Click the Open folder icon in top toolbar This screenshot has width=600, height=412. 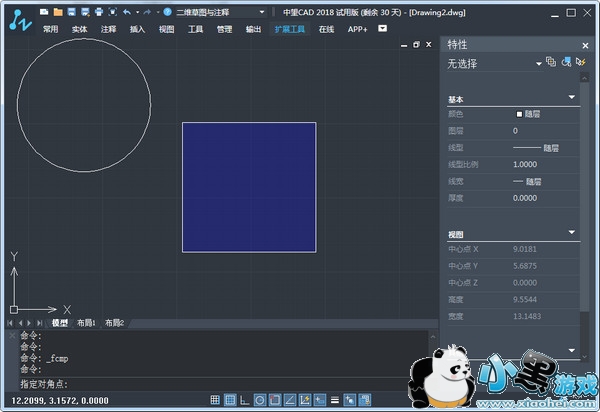(59, 12)
